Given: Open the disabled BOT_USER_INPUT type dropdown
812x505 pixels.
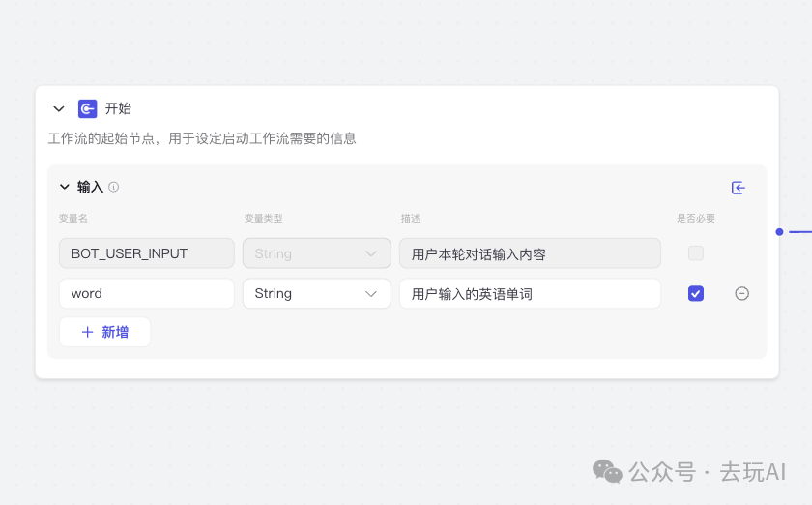Looking at the screenshot, I should [x=316, y=253].
